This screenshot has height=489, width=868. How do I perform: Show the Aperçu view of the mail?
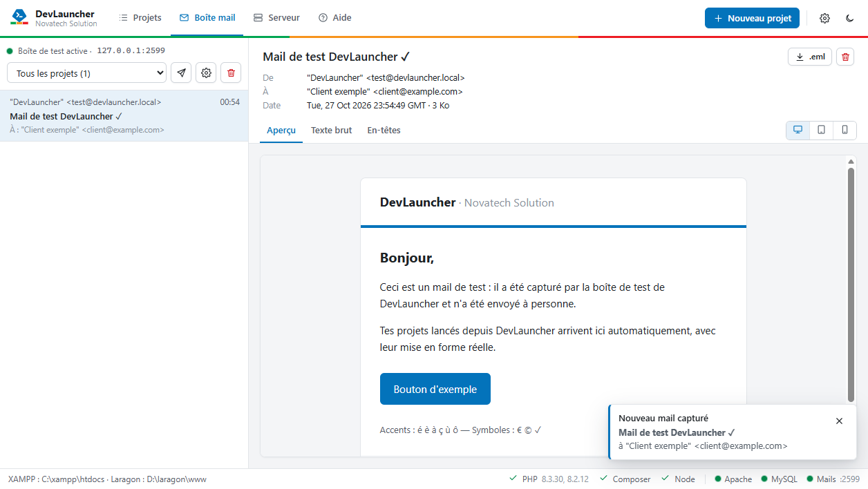pyautogui.click(x=281, y=130)
